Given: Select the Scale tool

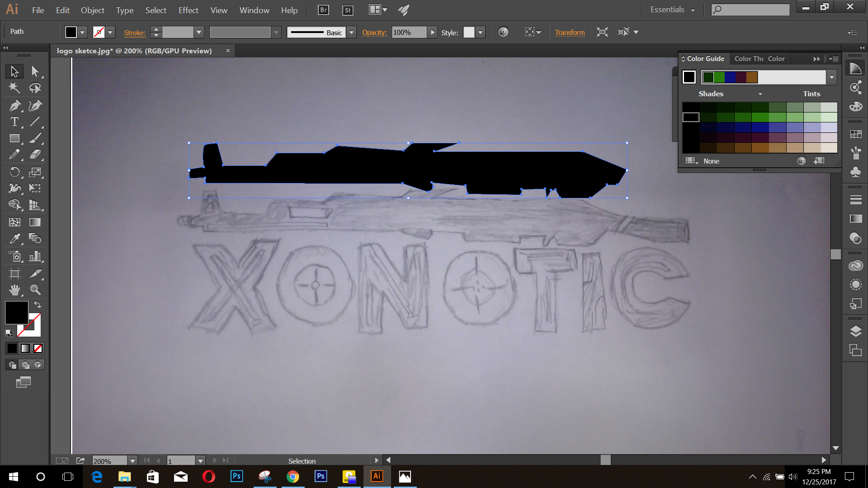Looking at the screenshot, I should tap(35, 172).
